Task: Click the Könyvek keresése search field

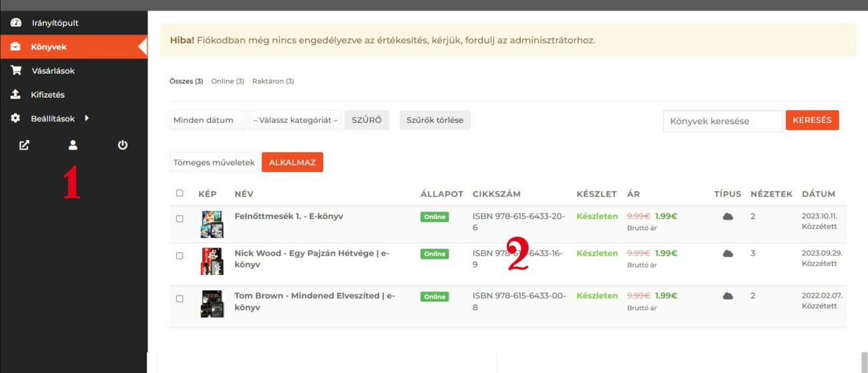Action: coord(722,121)
